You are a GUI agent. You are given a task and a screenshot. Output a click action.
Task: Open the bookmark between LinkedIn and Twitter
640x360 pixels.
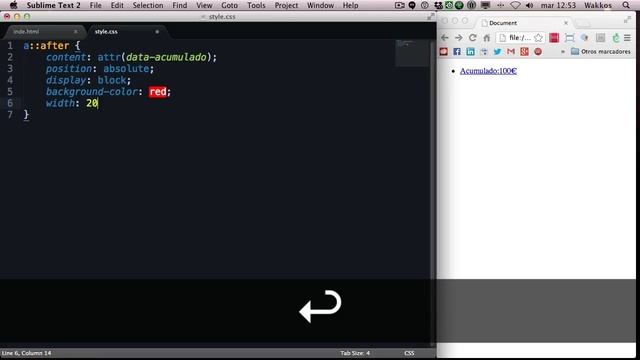(x=484, y=51)
